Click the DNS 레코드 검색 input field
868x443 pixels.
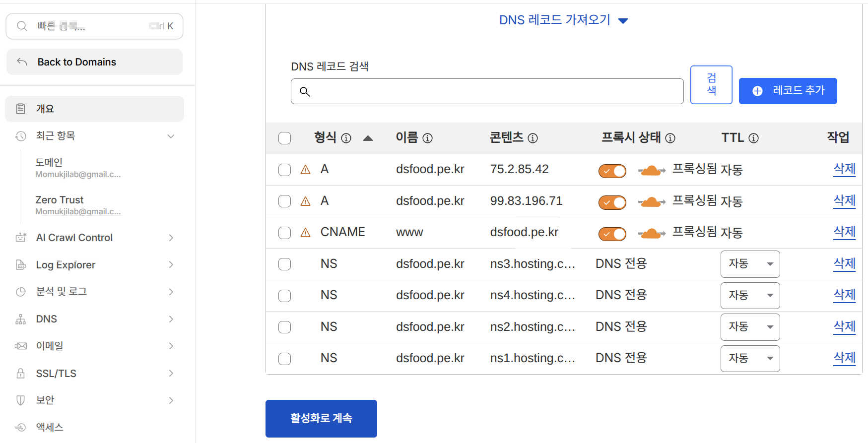pos(487,91)
